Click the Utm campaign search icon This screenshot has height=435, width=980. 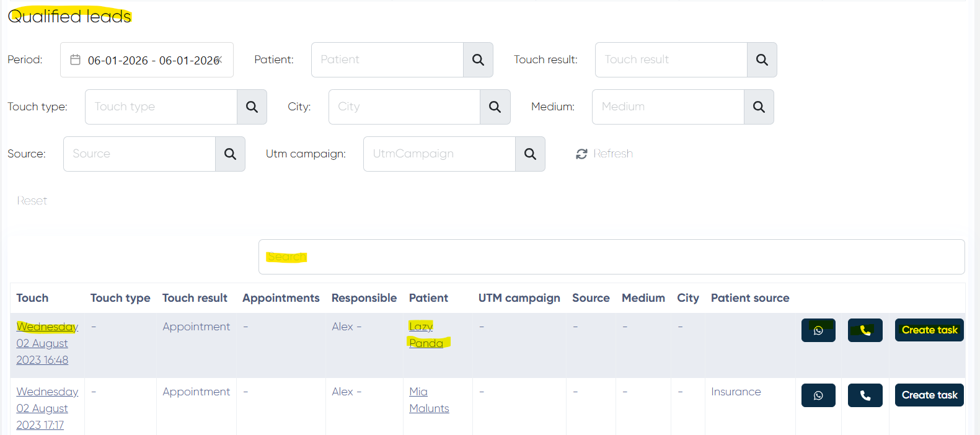point(530,154)
